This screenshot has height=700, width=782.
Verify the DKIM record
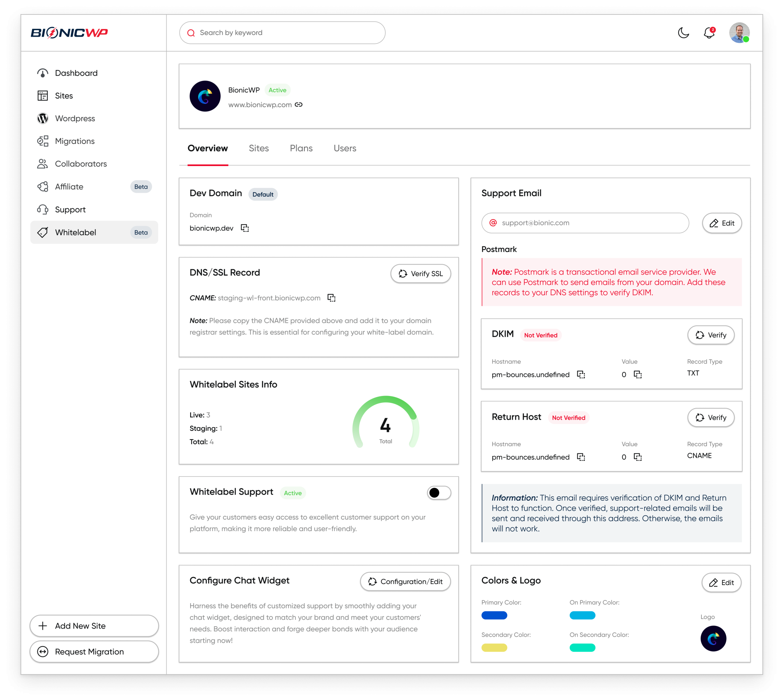coord(711,335)
